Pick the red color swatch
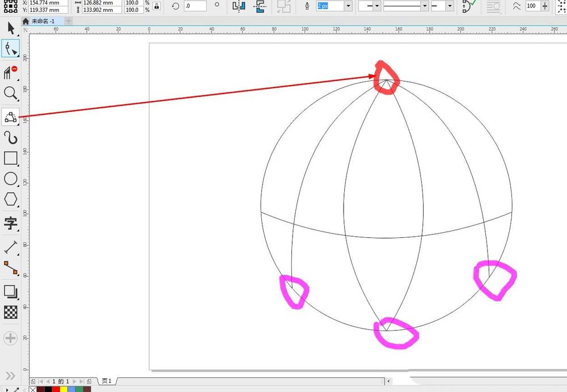Viewport: 567px width, 392px height. pyautogui.click(x=56, y=389)
